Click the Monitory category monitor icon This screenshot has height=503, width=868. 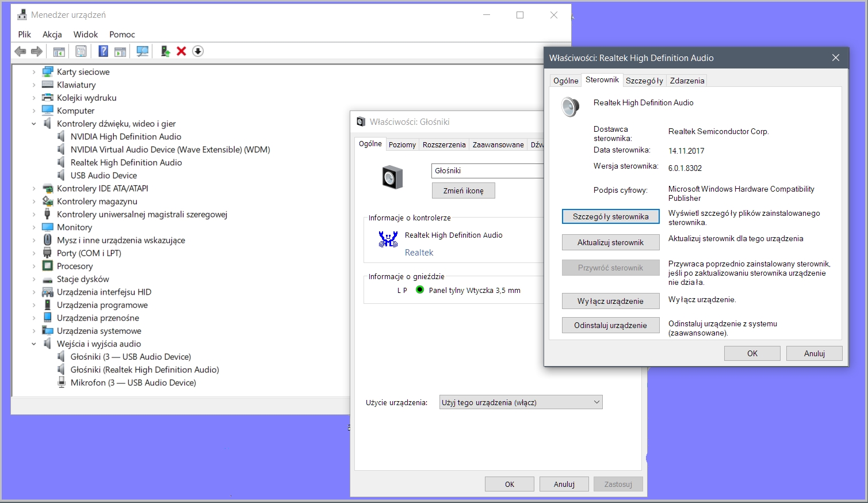(x=48, y=227)
